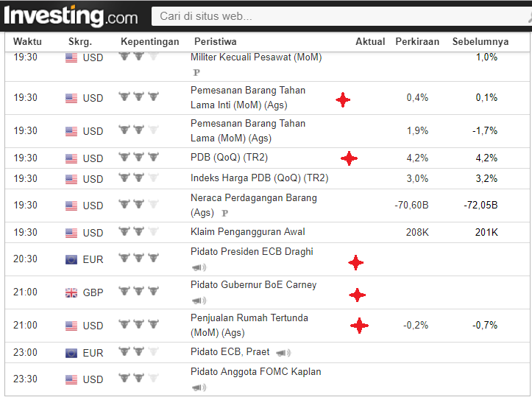Click the EU flag in the 20:30 EUR row
Image resolution: width=532 pixels, height=400 pixels.
71,259
